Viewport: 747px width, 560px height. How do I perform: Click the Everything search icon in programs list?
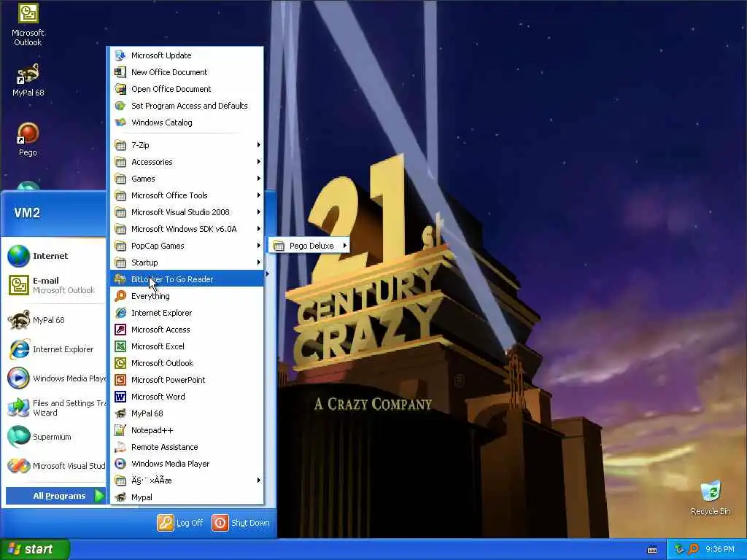120,296
